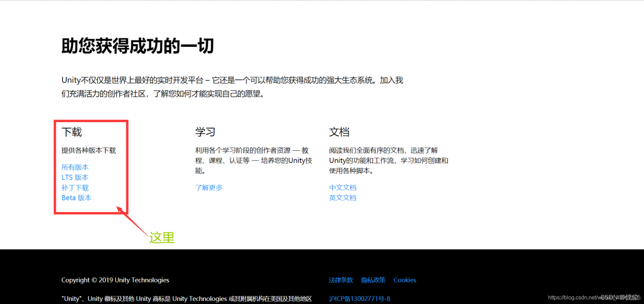Screen dimensions: 644x304
Task: Open the 所有版本 download link
Action: click(x=74, y=167)
